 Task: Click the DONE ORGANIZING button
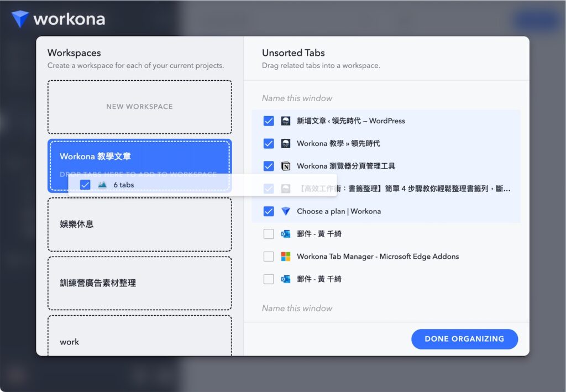(x=464, y=339)
